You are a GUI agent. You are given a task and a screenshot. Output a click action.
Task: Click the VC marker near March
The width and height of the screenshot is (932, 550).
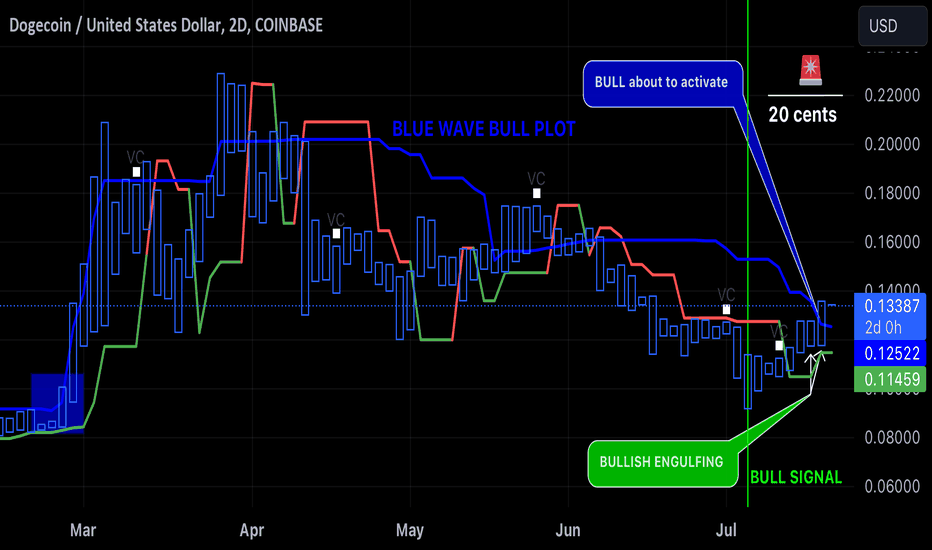click(x=136, y=164)
